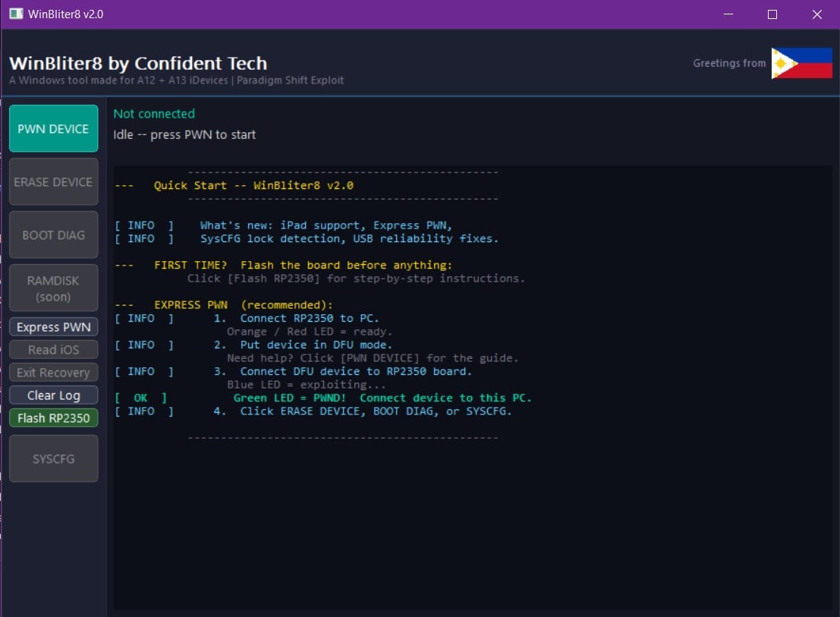Screen dimensions: 840x617
Task: Click the Not connected status text
Action: tap(154, 114)
